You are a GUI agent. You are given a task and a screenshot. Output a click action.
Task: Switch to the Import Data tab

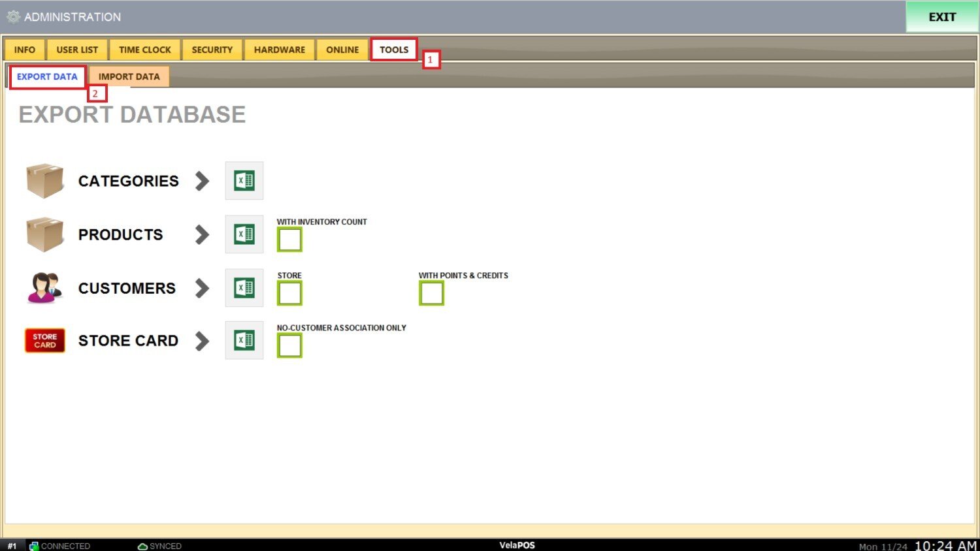pyautogui.click(x=129, y=76)
